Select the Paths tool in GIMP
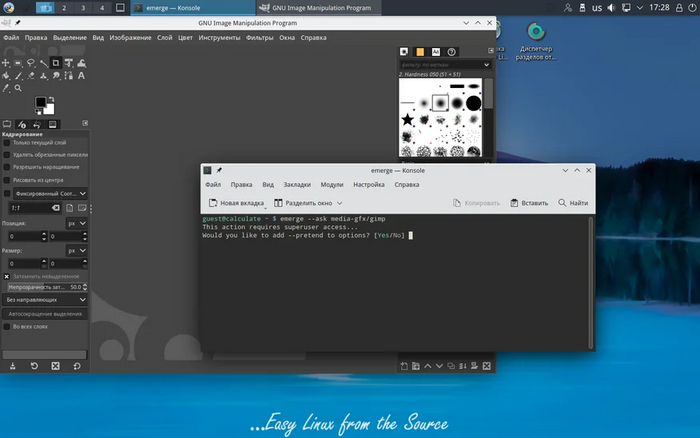This screenshot has width=700, height=438. 69,76
